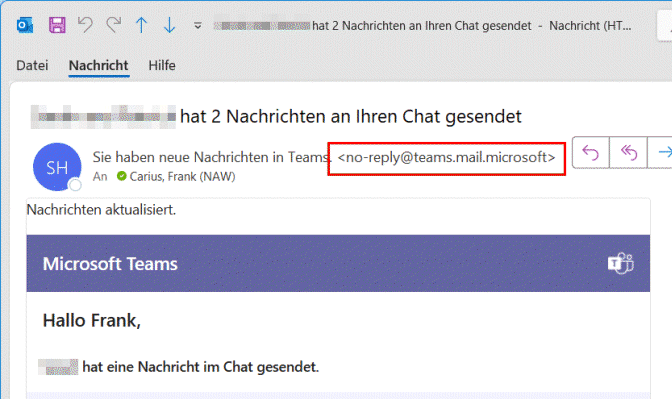Screen dimensions: 672x399
Task: Click the no-reply@teams.mail.microsoft sender address
Action: (x=447, y=158)
